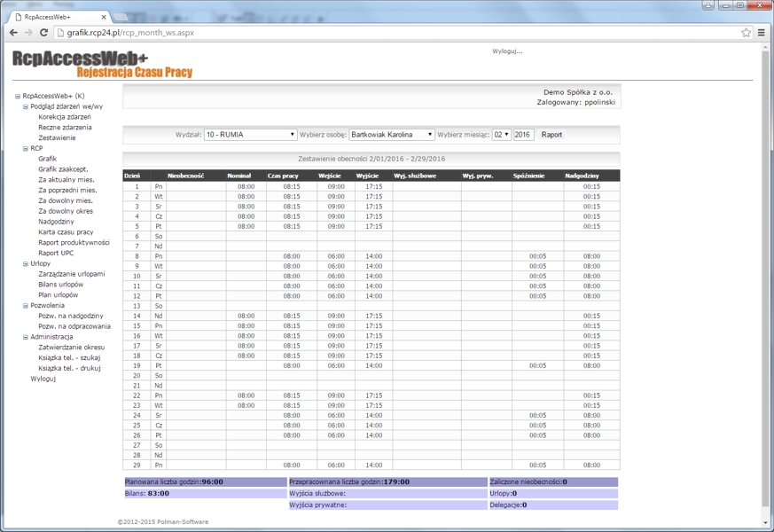Close the RcpAccessWeb+ browser tab
The height and width of the screenshot is (532, 774).
(104, 17)
